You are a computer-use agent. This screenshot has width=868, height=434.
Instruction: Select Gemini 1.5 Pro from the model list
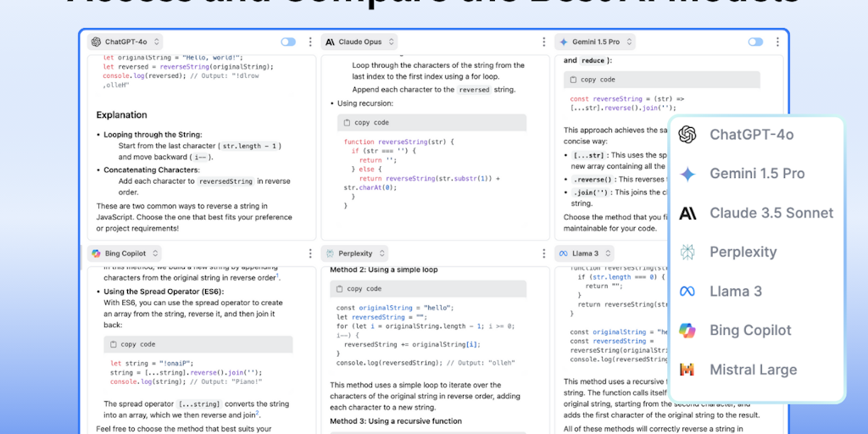point(756,174)
